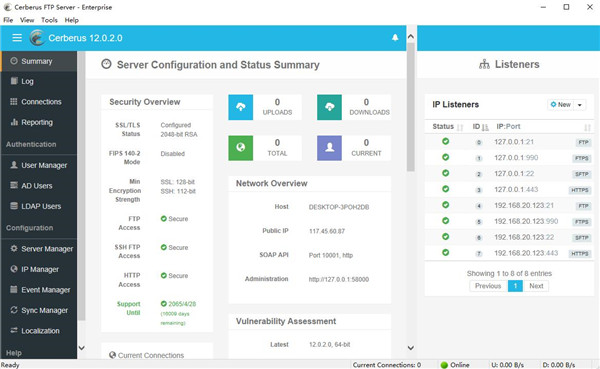The image size is (600, 369).
Task: Click the green Total globe icon
Action: point(241,148)
